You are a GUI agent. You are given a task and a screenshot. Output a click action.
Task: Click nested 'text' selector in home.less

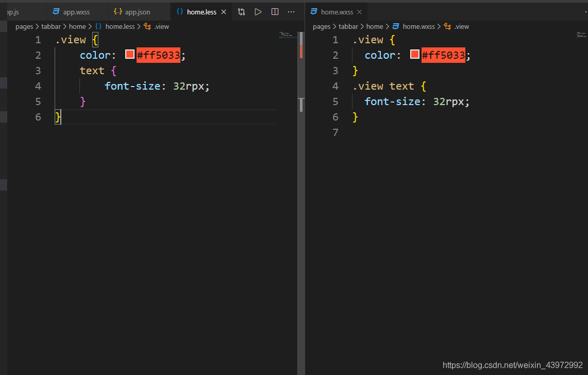click(92, 71)
